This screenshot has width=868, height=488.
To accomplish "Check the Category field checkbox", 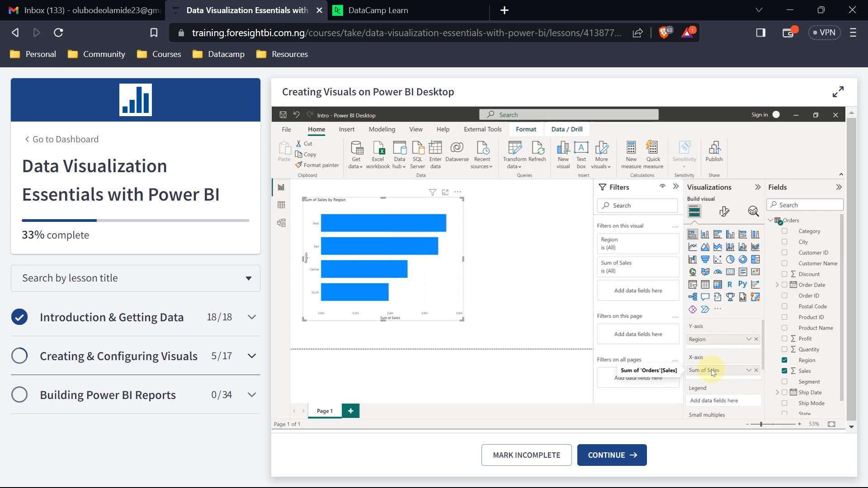I will pos(784,231).
